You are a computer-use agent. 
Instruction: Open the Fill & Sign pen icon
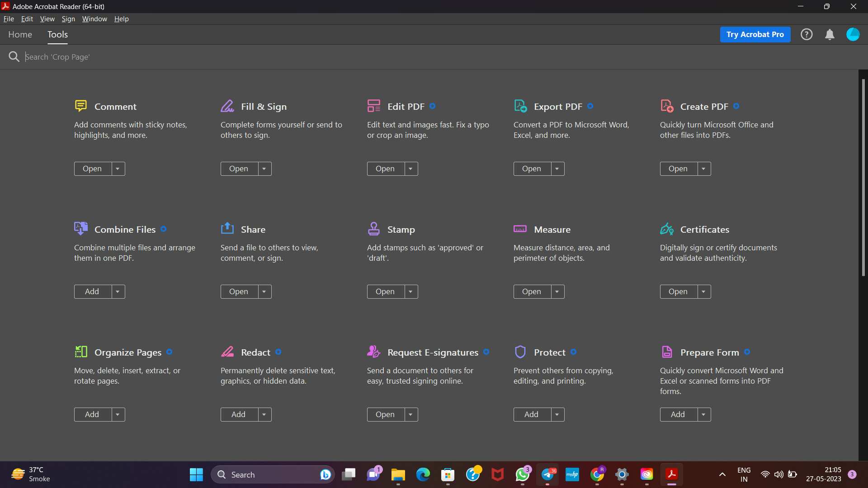(x=227, y=105)
